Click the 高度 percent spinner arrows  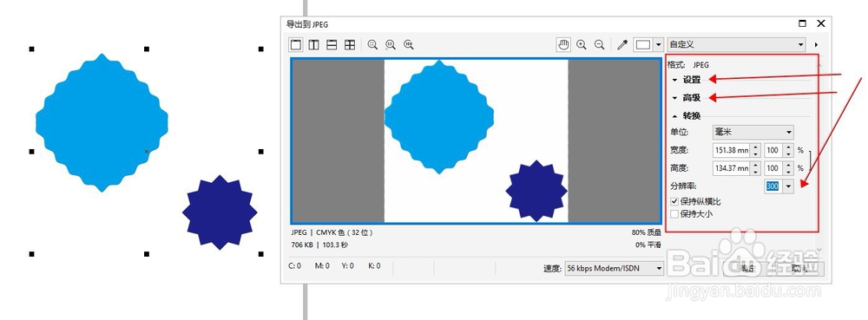(787, 168)
